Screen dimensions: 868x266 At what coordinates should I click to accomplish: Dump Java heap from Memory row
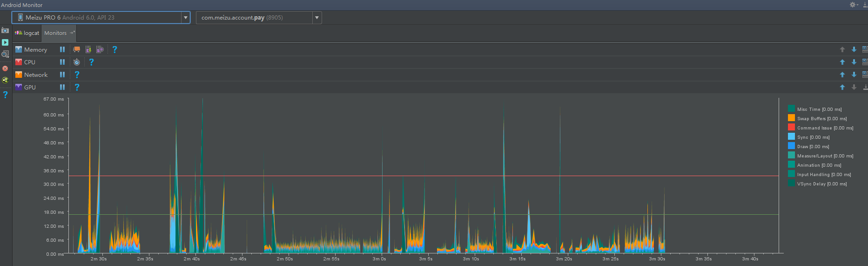(88, 49)
